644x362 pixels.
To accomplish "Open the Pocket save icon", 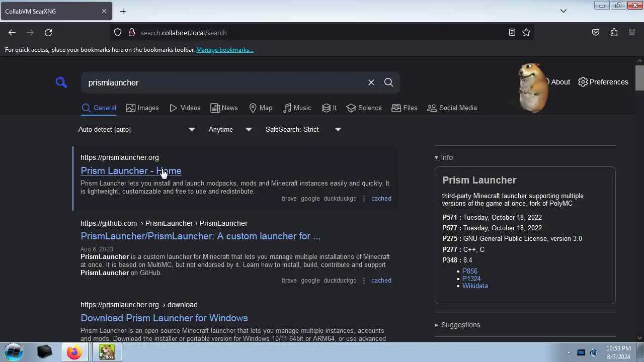I will (596, 33).
